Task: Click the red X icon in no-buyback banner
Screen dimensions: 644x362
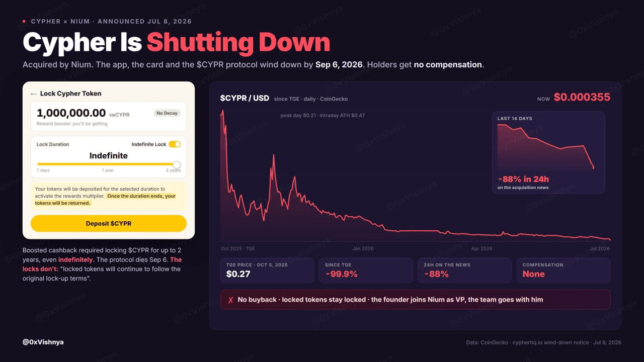Action: (x=230, y=300)
